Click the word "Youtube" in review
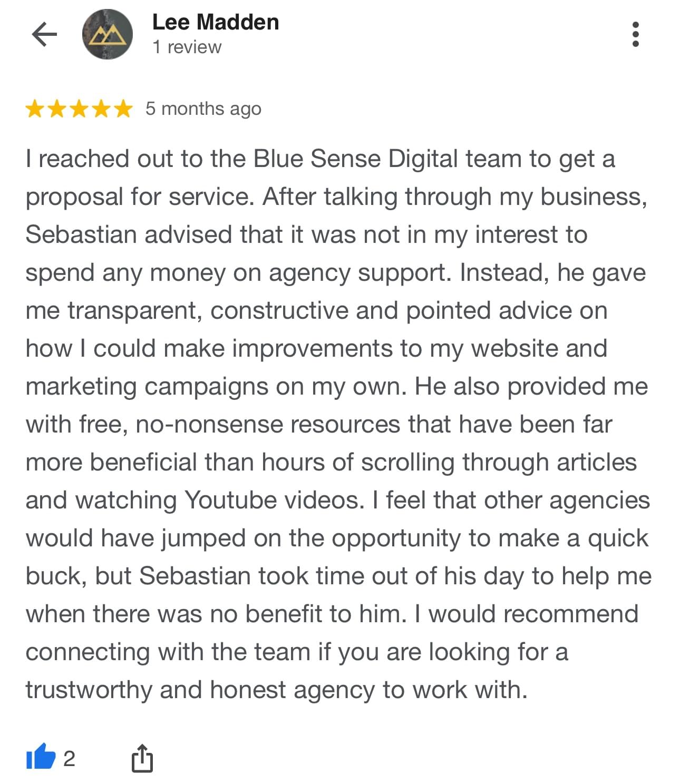680x784 pixels. pyautogui.click(x=230, y=500)
